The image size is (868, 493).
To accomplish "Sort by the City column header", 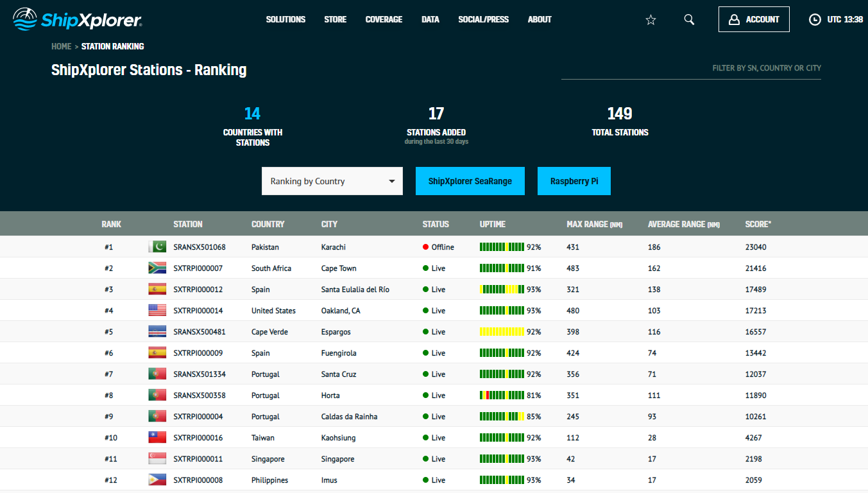I will click(329, 224).
